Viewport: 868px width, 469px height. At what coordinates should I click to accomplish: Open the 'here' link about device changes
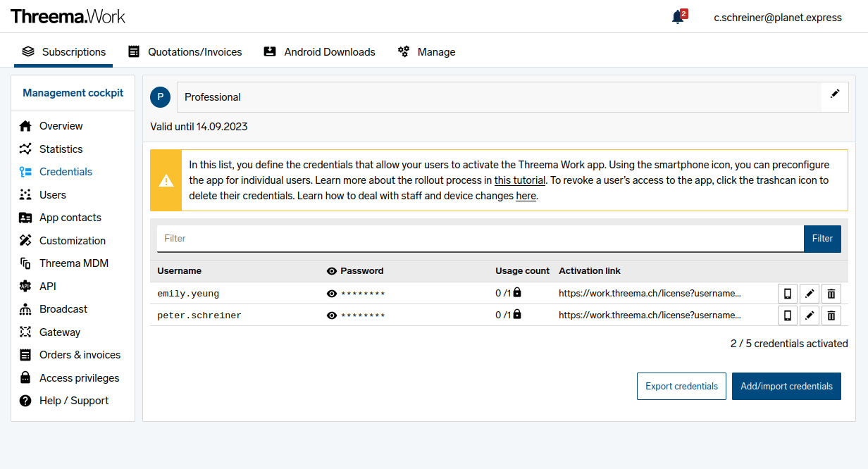click(x=526, y=196)
